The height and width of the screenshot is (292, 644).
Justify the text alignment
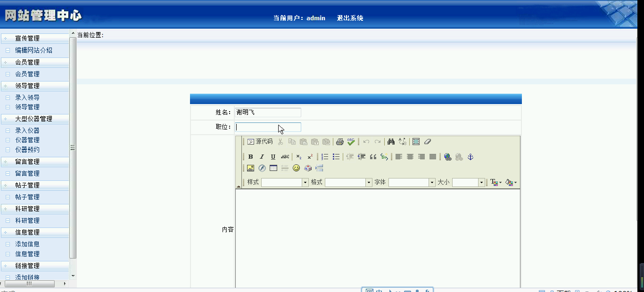point(433,157)
